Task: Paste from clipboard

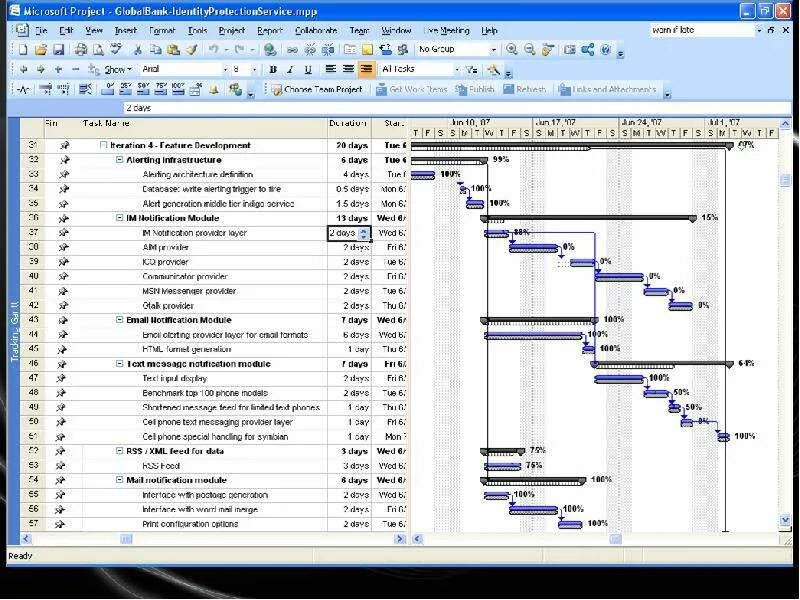Action: pyautogui.click(x=173, y=49)
